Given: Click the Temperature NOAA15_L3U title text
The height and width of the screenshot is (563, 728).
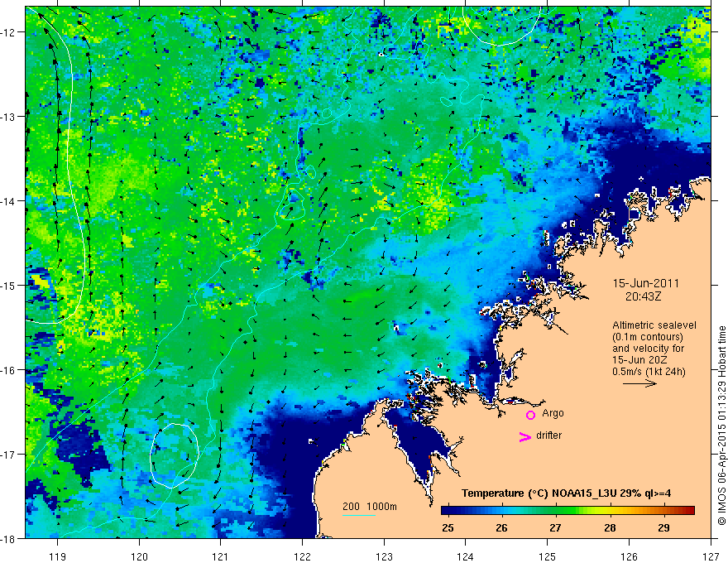Looking at the screenshot, I should 566,493.
